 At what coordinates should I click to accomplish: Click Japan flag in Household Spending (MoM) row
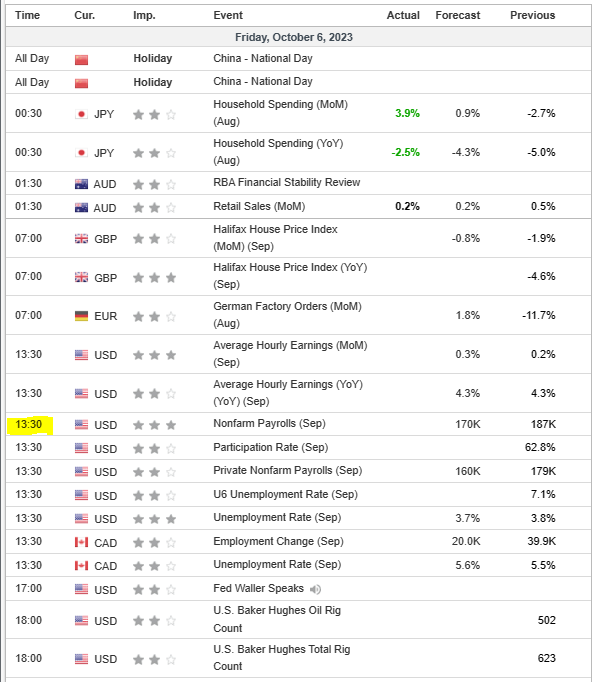(x=81, y=114)
